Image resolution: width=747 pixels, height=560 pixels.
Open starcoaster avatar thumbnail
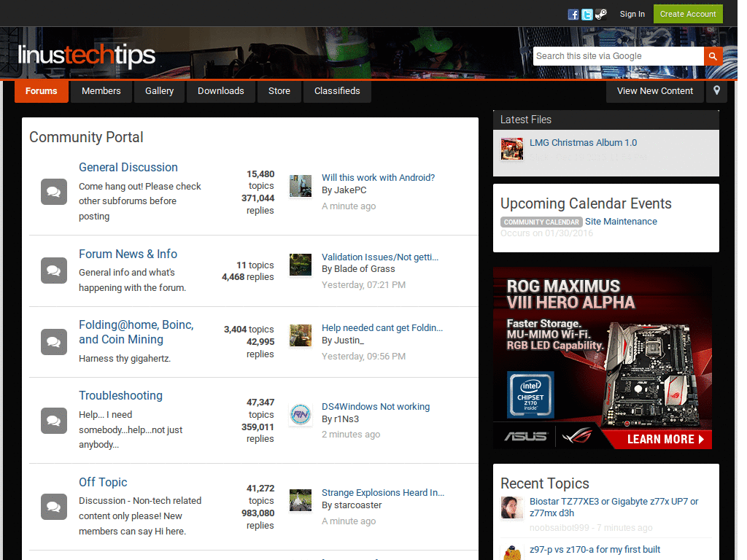tap(301, 500)
